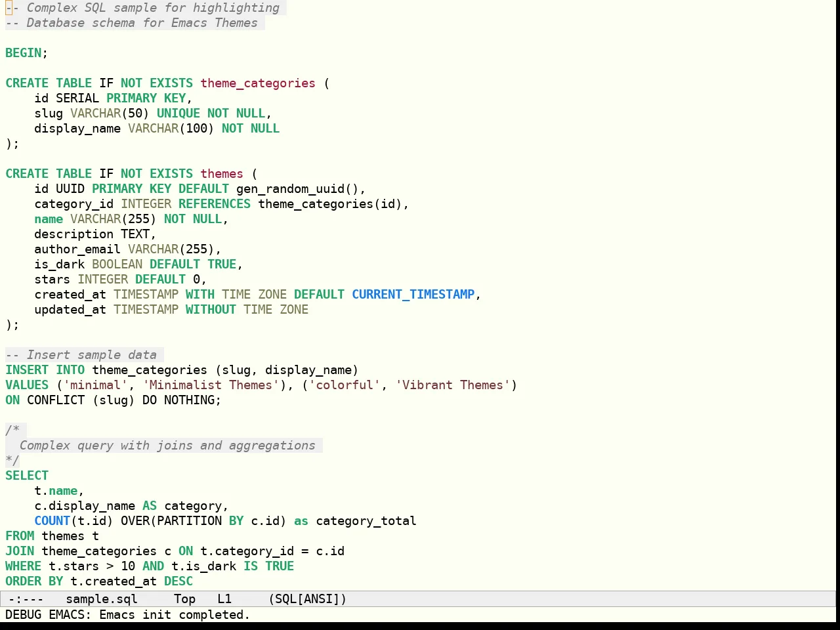Click the author_email column definition

point(127,249)
